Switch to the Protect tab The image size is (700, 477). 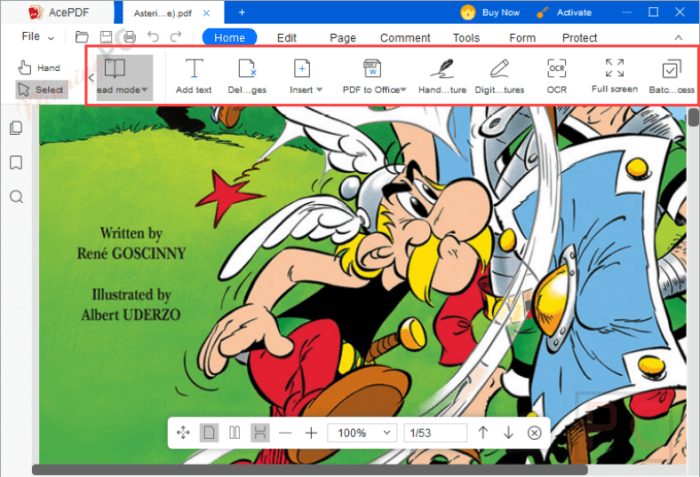[579, 38]
